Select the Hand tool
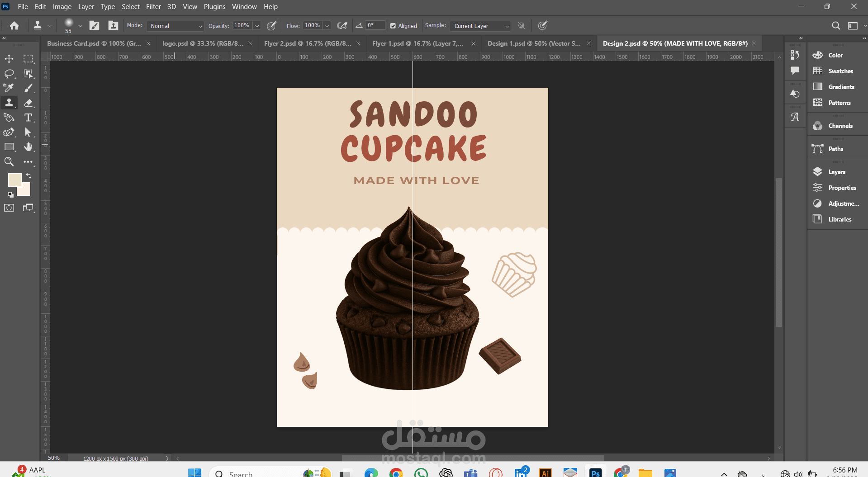Image resolution: width=868 pixels, height=477 pixels. pos(28,147)
